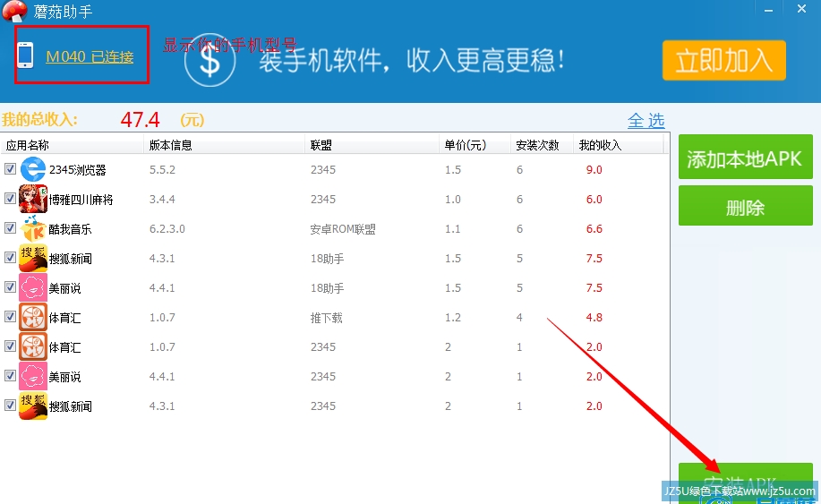Sort by 联盟 column header

pos(372,145)
